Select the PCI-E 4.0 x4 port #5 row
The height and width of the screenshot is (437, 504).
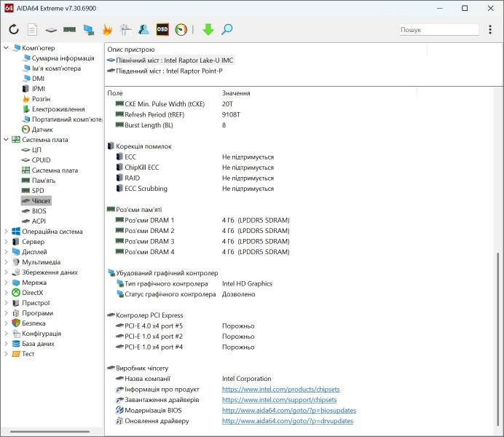(x=299, y=326)
